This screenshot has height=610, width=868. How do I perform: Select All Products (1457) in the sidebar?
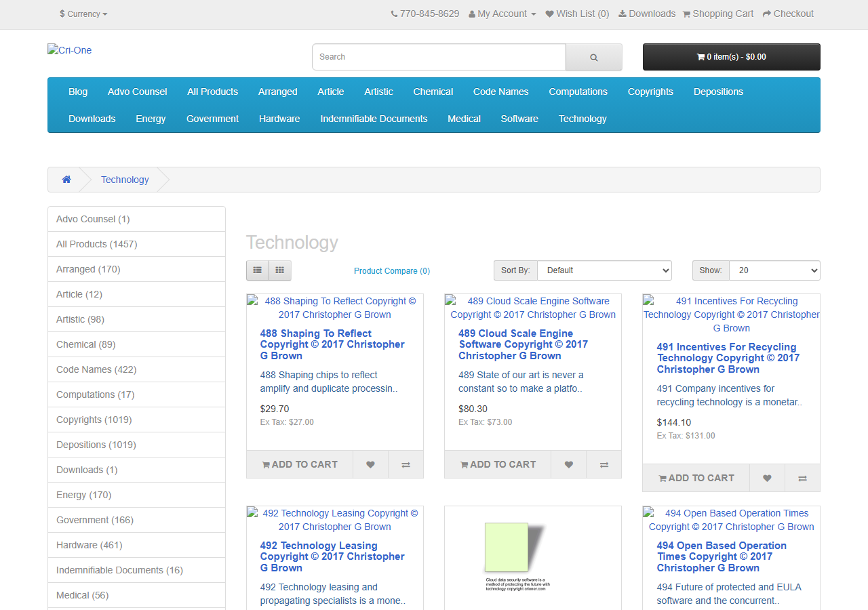[x=136, y=244]
